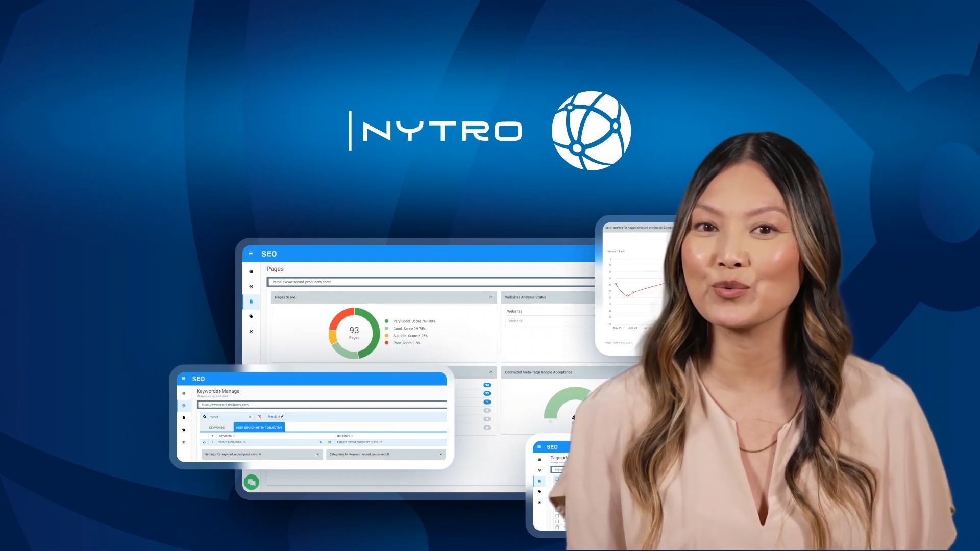Click green Very Good legend dot
980x551 pixels.
click(386, 321)
